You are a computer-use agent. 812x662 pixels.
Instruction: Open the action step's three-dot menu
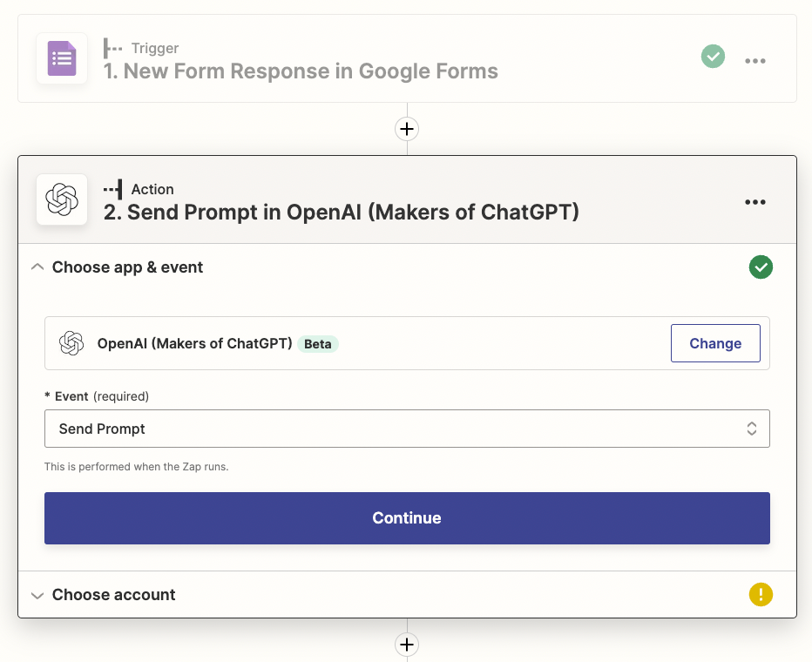755,202
